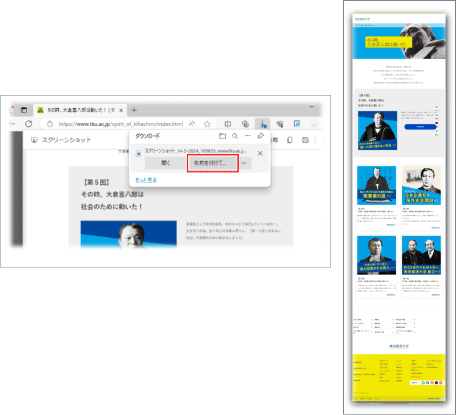The height and width of the screenshot is (415, 456).
Task: Open the tab actions menu icon
Action: coord(24,110)
